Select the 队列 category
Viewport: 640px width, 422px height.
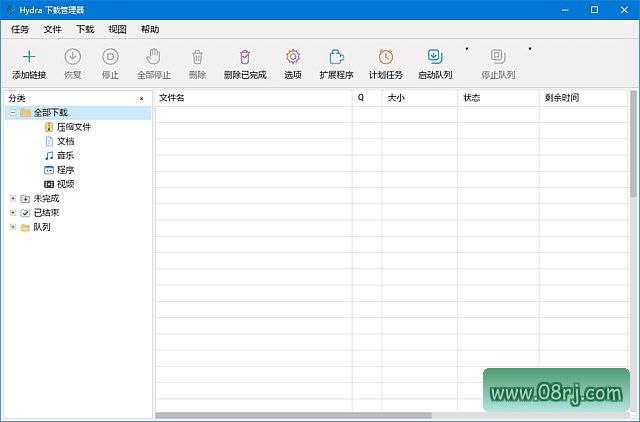click(42, 227)
